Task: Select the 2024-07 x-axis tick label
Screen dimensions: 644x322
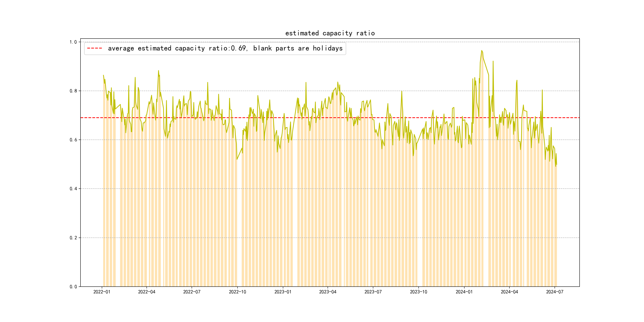Action: 555,292
